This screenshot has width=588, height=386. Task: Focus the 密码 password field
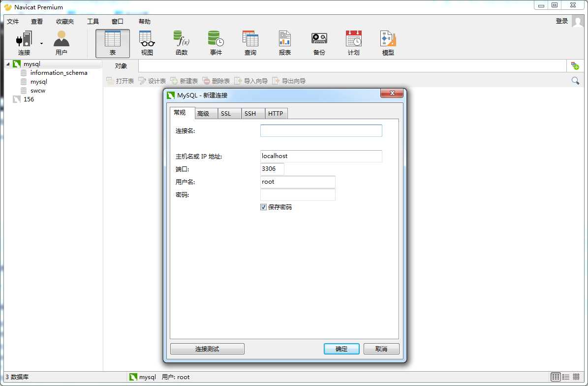click(298, 194)
